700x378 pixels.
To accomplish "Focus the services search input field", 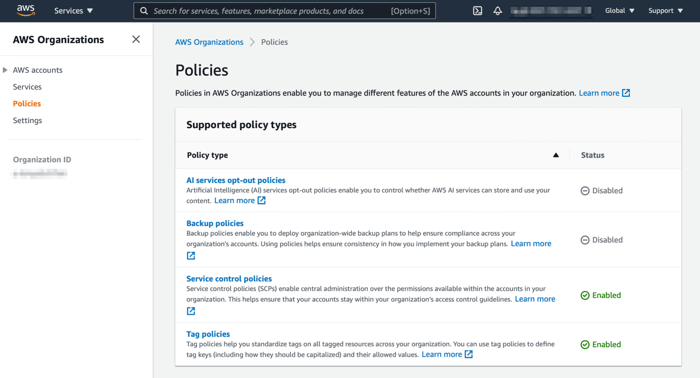I will coord(284,11).
